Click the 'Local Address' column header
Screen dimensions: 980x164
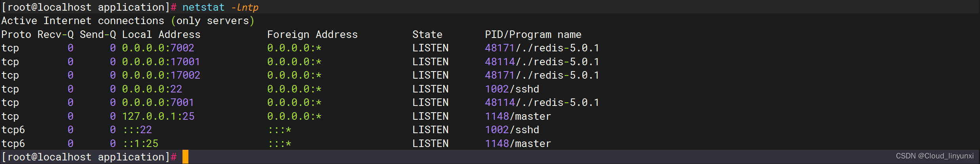coord(161,34)
